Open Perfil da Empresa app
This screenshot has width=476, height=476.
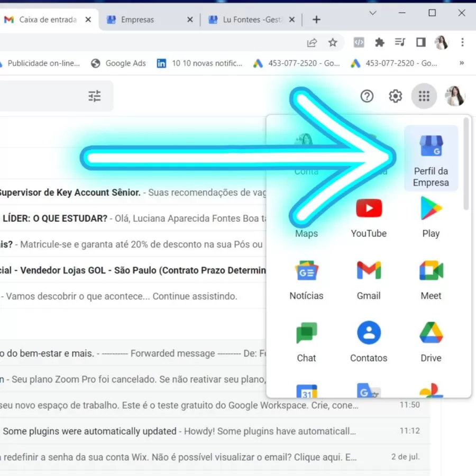(x=431, y=159)
